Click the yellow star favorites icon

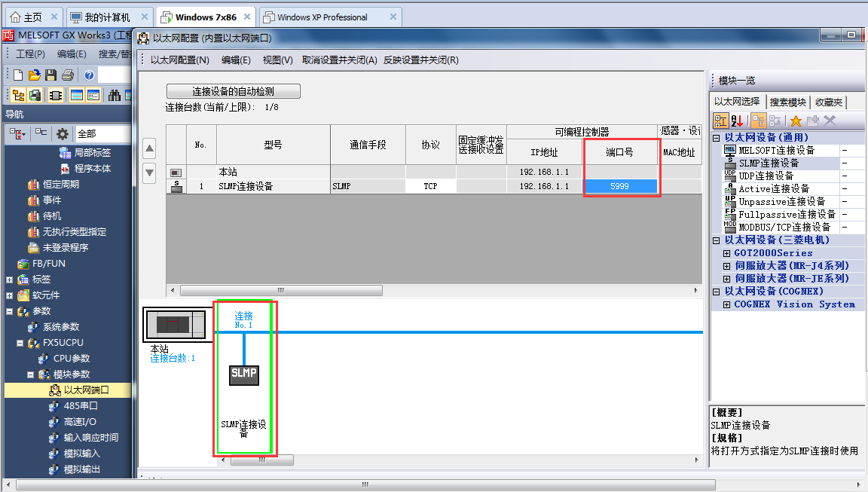pos(796,121)
